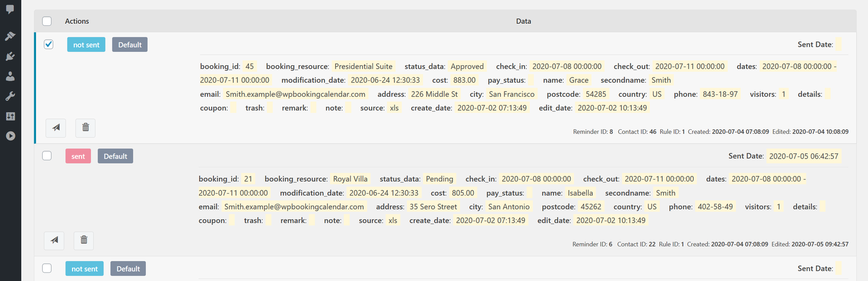Click the 'not sent' badge for booking 45
The width and height of the screenshot is (868, 281).
(86, 44)
